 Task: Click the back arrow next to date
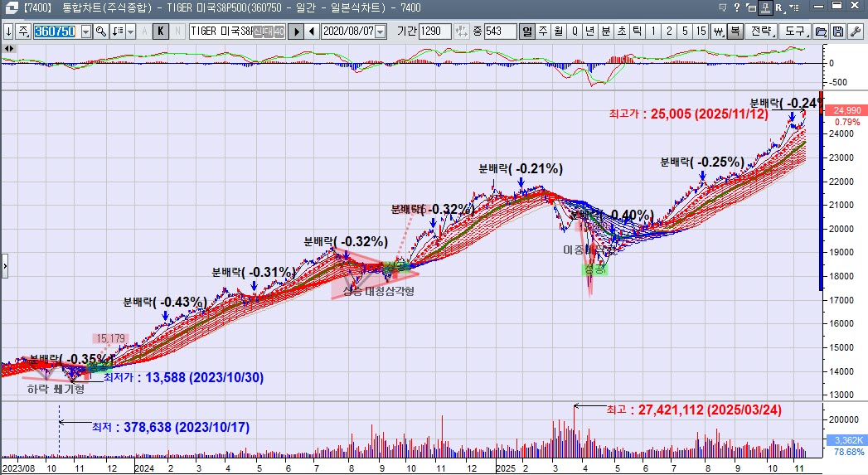pyautogui.click(x=312, y=32)
